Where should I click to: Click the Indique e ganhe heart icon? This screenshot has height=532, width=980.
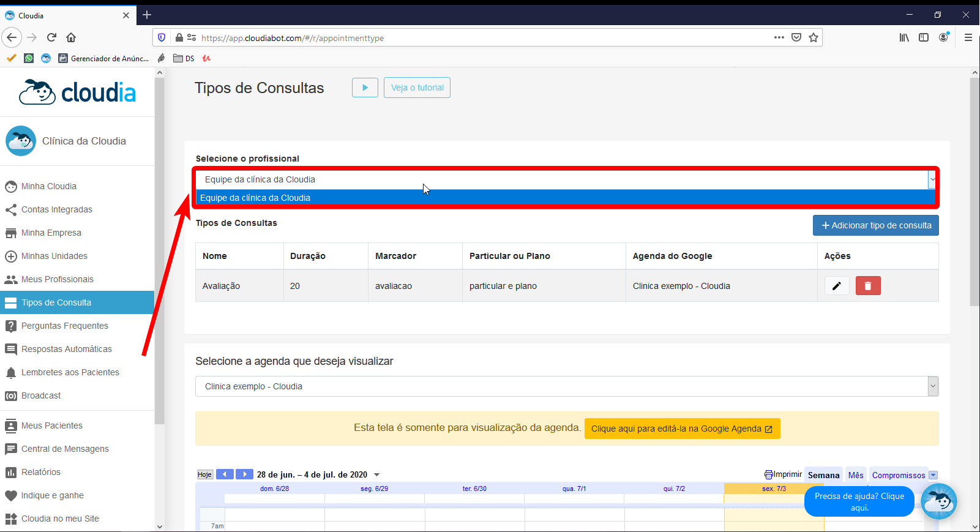click(x=11, y=495)
